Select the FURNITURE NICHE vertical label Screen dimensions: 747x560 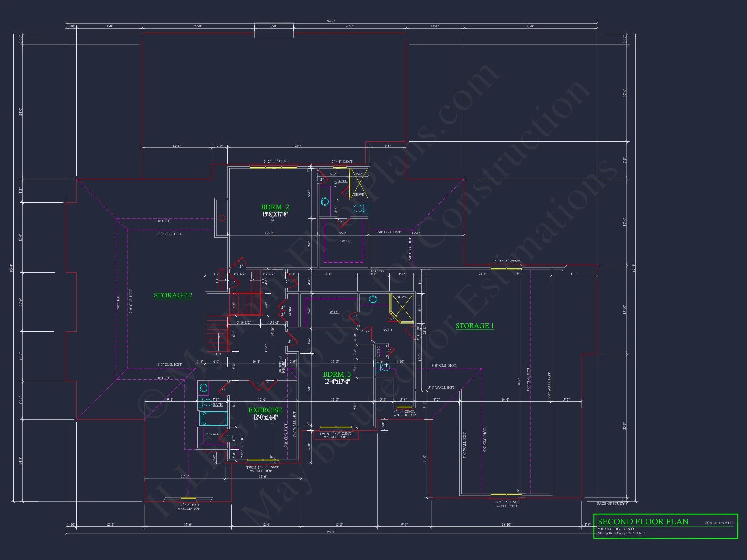[x=282, y=366]
